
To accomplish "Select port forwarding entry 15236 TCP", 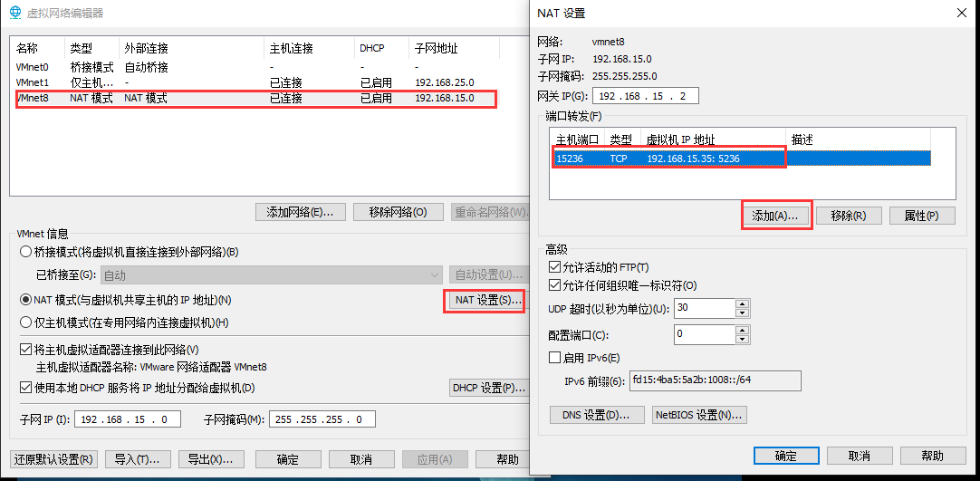I will tap(740, 159).
